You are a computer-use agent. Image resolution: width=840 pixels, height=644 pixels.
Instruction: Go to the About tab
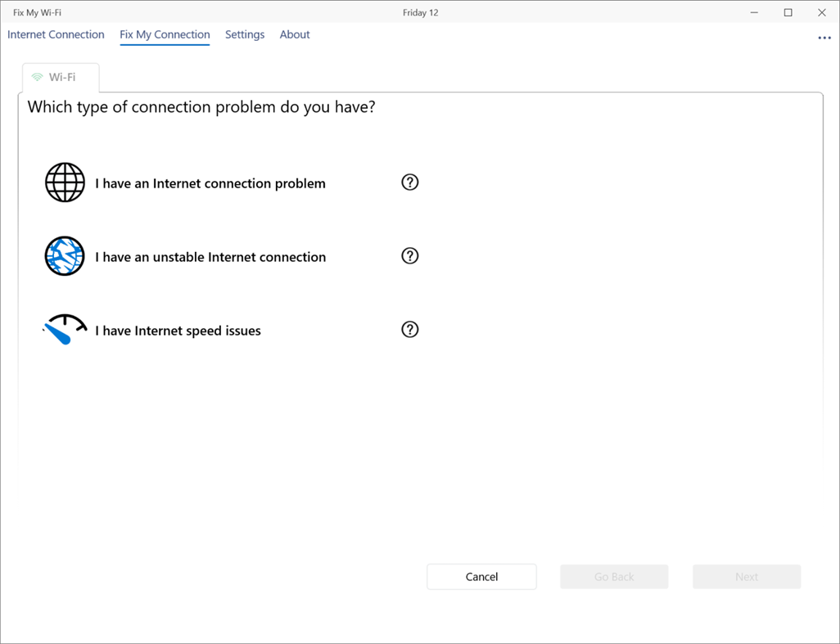[295, 34]
